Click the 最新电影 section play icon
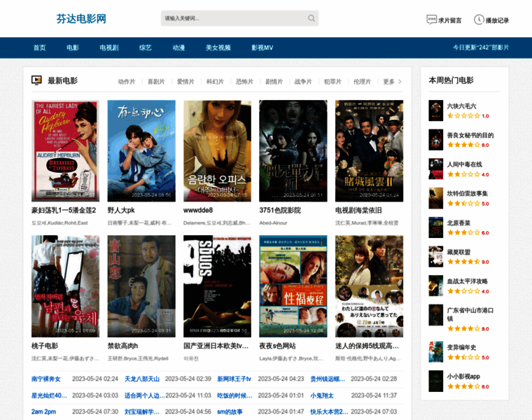532x420 pixels. coord(36,80)
